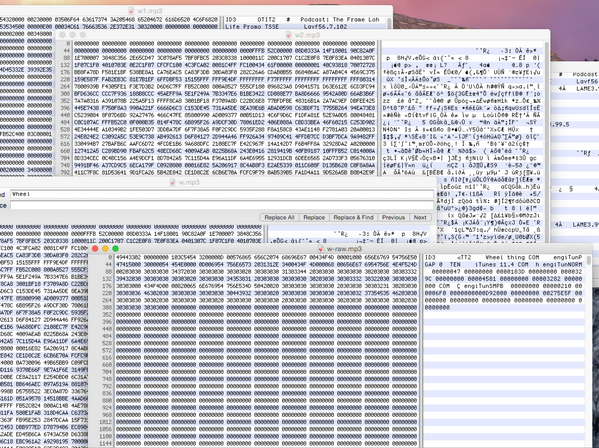Click the Replace & Find button
The width and height of the screenshot is (599, 448).
click(353, 217)
